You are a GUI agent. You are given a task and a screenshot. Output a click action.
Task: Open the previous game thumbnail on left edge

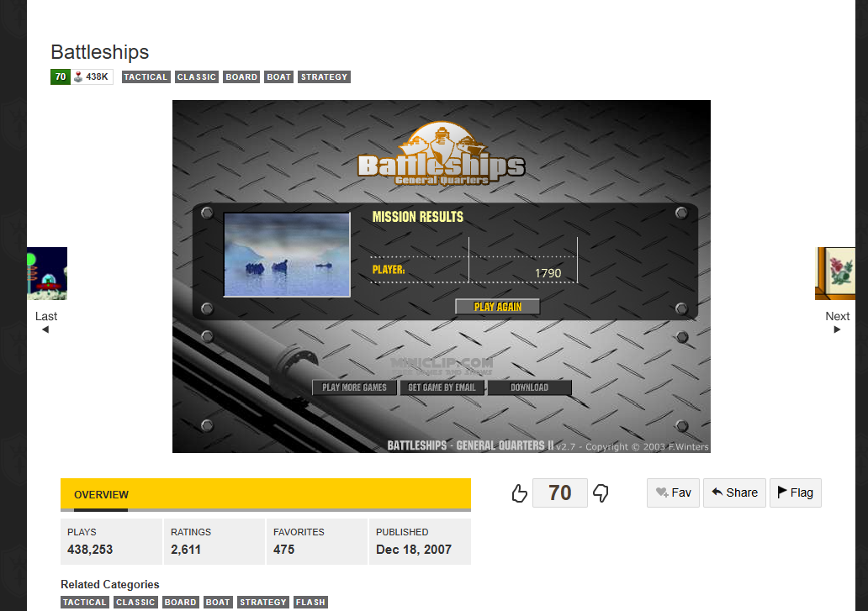coord(47,273)
